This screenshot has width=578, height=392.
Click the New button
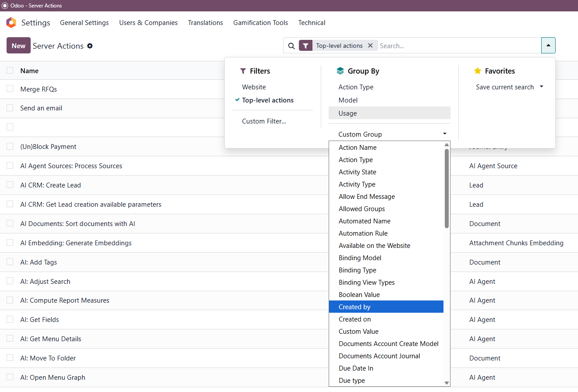click(x=18, y=46)
